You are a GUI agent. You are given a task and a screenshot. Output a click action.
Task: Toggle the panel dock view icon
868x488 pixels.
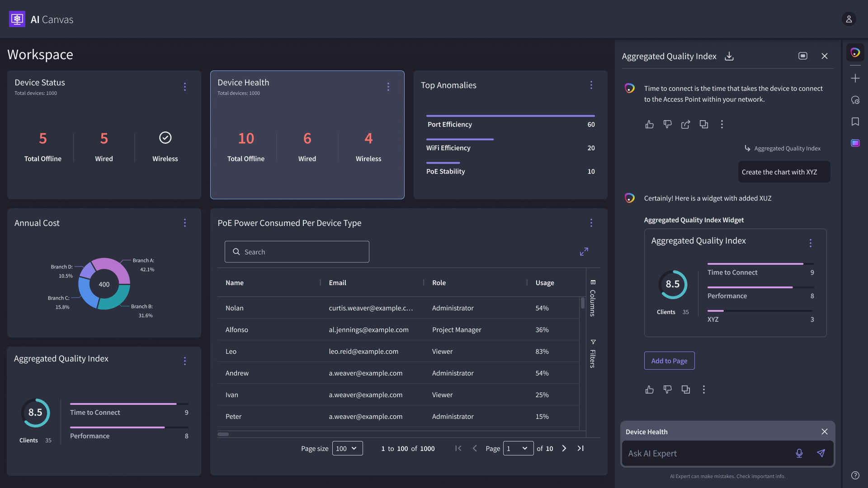802,56
